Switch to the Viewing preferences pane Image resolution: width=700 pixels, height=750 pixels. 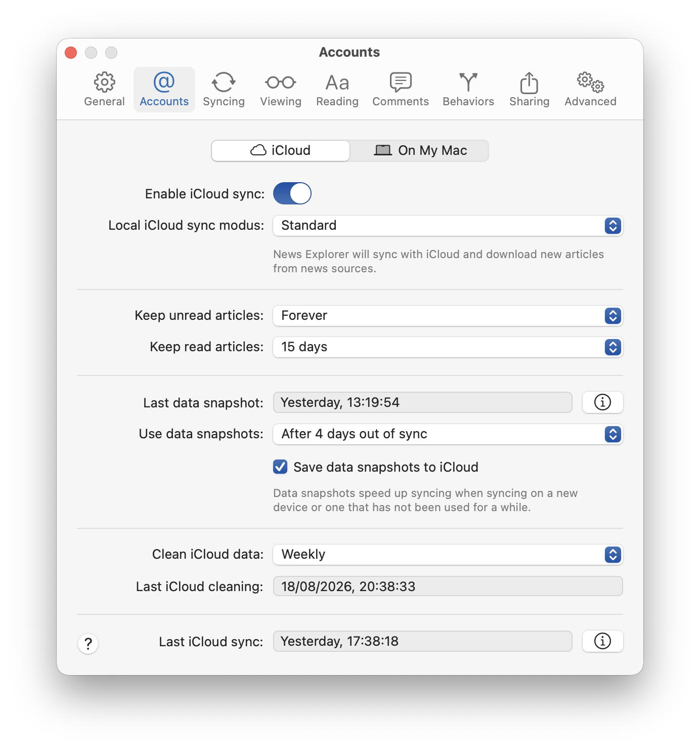pos(281,90)
